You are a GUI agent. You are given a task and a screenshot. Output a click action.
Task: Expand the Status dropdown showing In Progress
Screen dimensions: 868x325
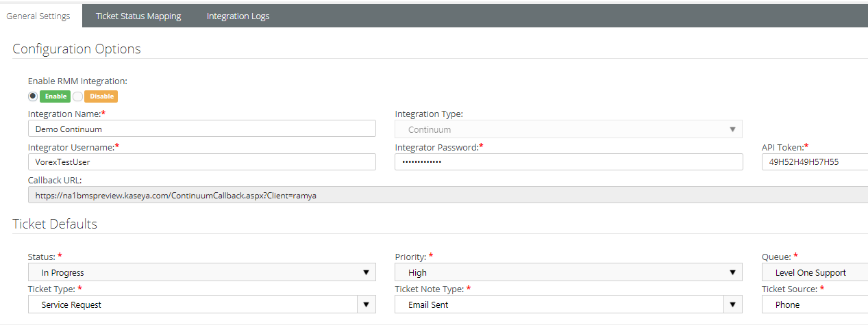coord(201,272)
